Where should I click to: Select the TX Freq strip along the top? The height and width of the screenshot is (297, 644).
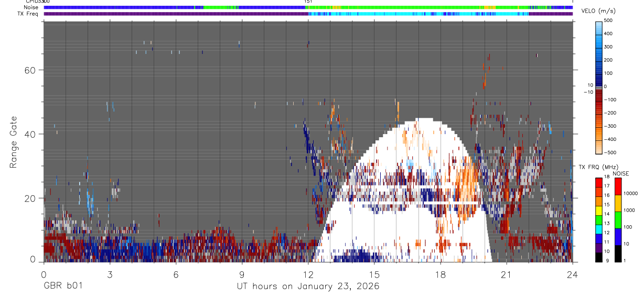pyautogui.click(x=308, y=14)
